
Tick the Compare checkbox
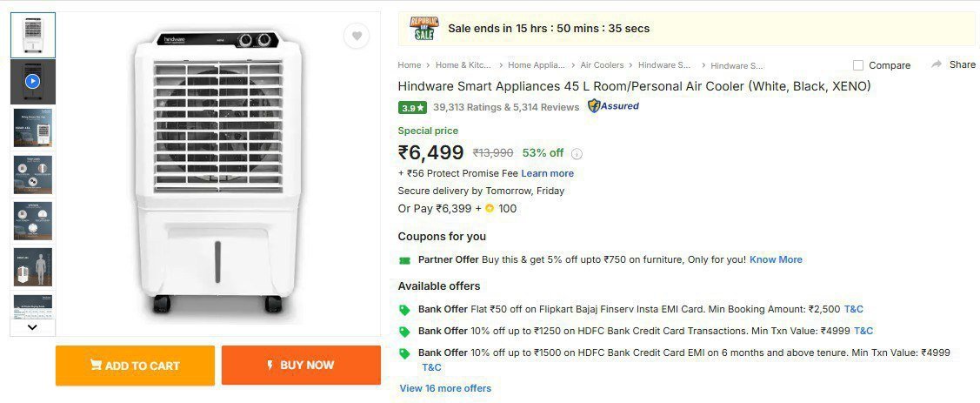pyautogui.click(x=858, y=65)
